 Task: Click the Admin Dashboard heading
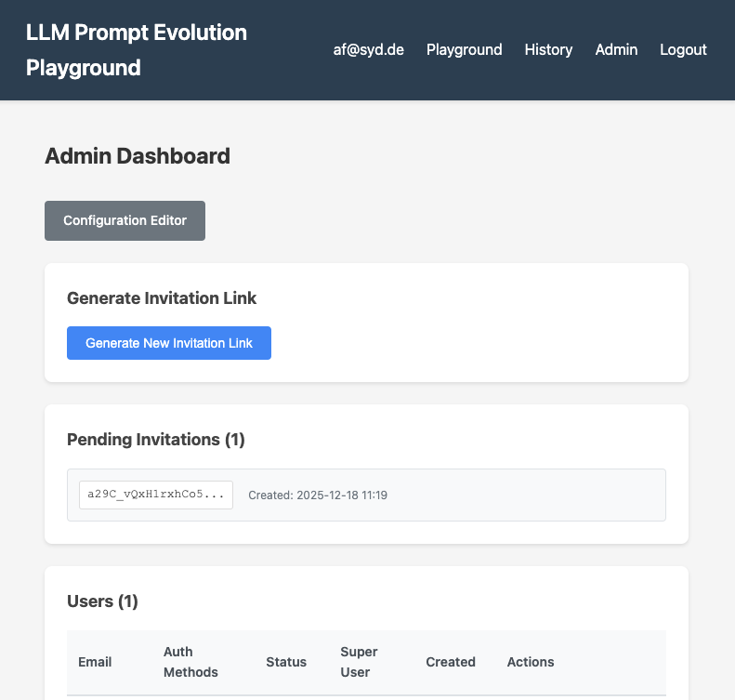pos(138,156)
